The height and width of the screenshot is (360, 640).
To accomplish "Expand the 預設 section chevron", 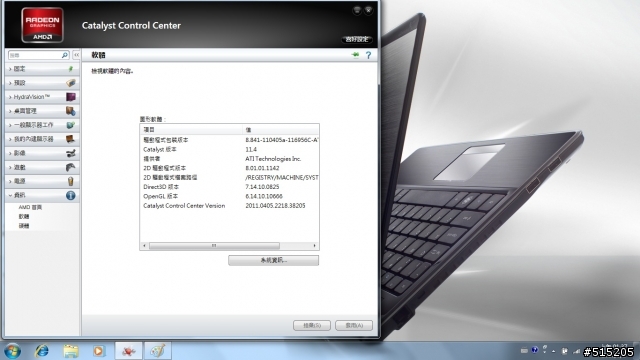I will [10, 83].
